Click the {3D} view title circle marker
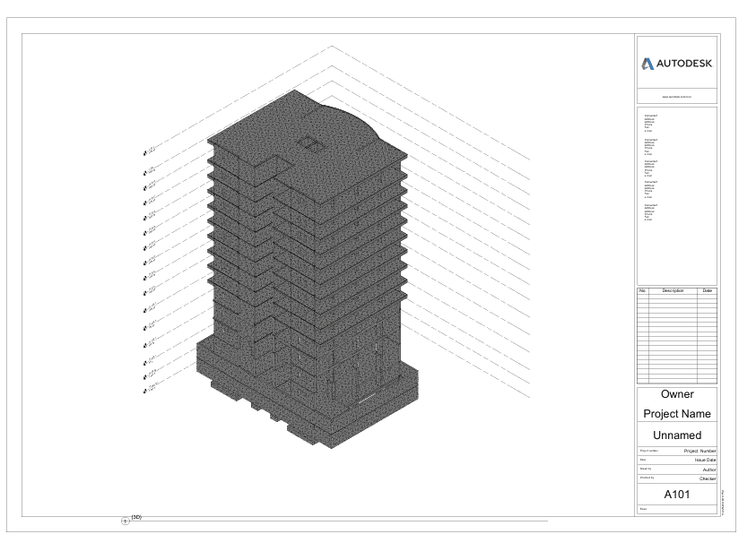Image resolution: width=756 pixels, height=560 pixels. pyautogui.click(x=126, y=521)
